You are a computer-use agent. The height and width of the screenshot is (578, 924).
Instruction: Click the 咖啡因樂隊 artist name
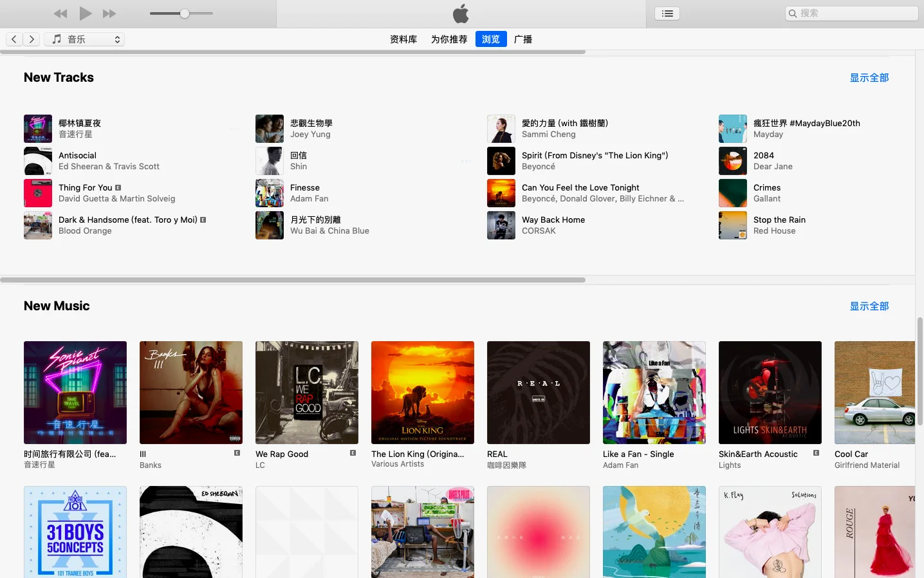coord(506,465)
